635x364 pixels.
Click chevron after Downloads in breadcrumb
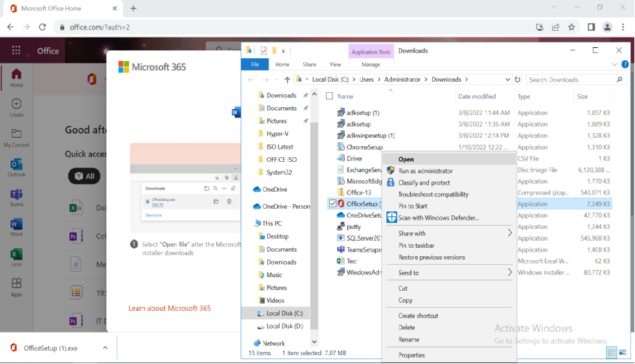pos(466,79)
